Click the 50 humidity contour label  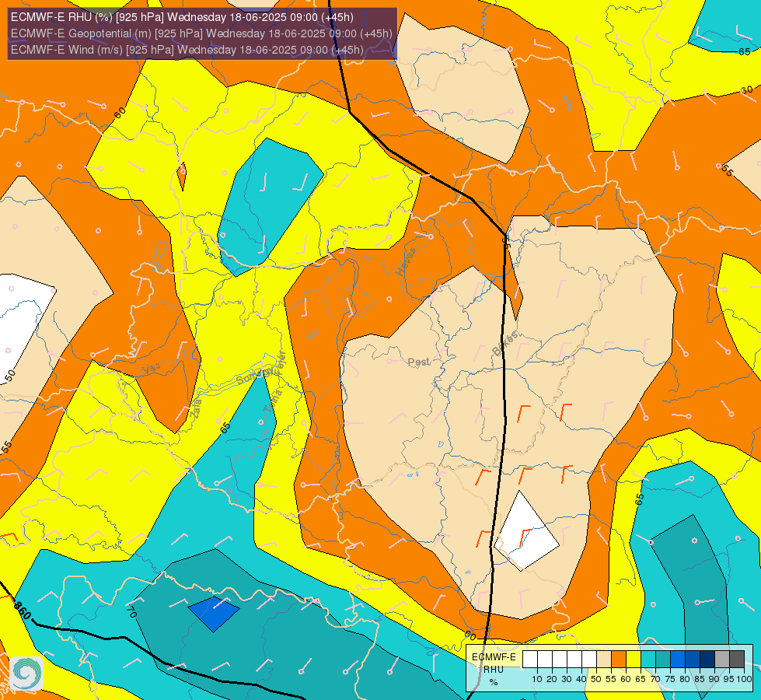point(10,375)
